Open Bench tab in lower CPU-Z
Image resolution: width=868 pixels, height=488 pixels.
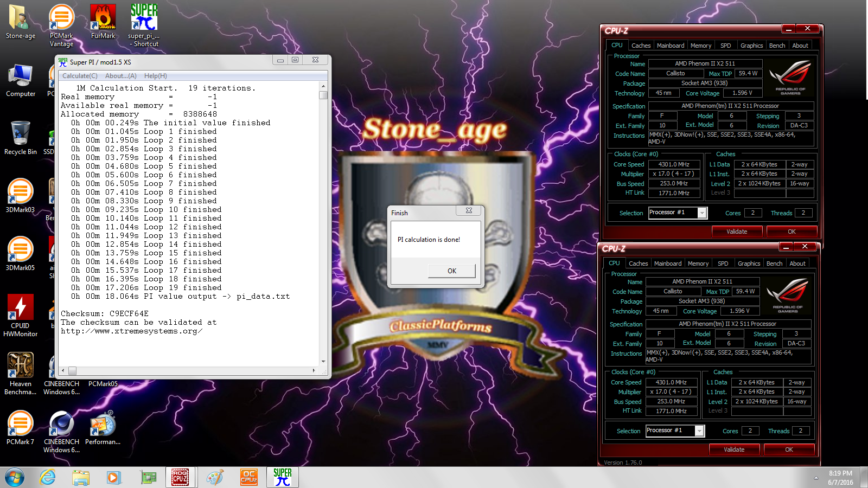click(774, 264)
